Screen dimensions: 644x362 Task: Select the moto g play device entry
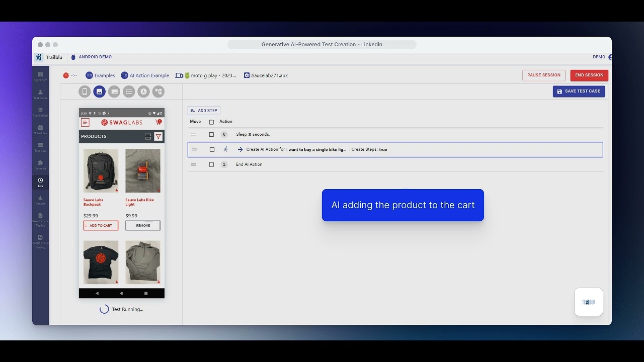point(206,75)
